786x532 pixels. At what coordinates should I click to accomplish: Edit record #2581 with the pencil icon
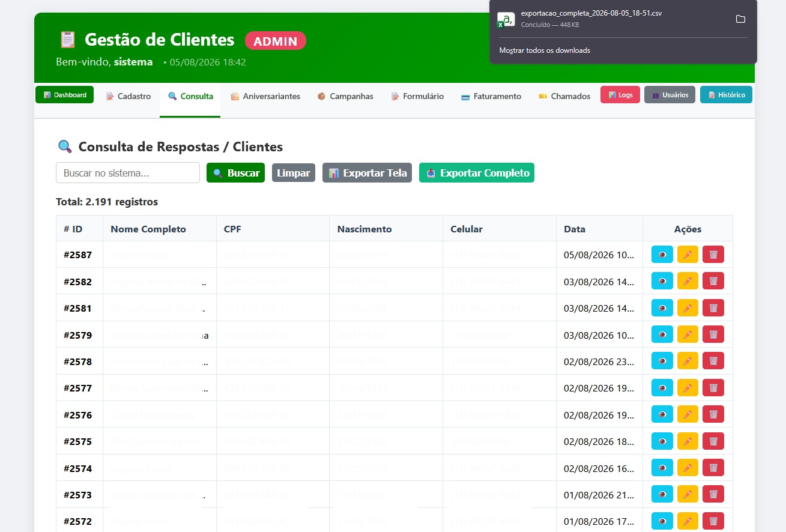pos(688,308)
